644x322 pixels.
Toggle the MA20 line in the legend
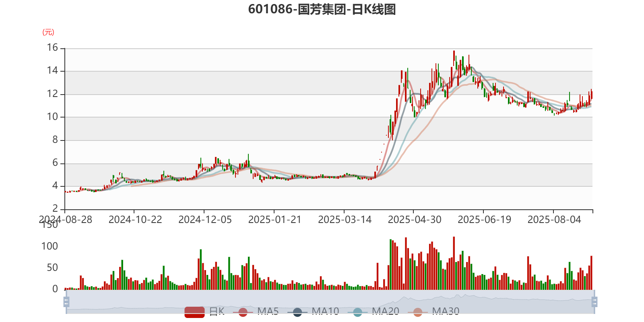374,312
